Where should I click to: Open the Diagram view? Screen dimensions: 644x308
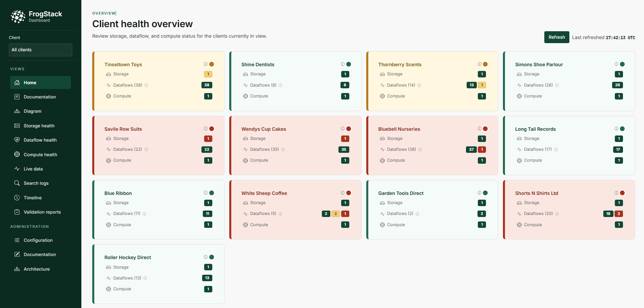point(40,111)
